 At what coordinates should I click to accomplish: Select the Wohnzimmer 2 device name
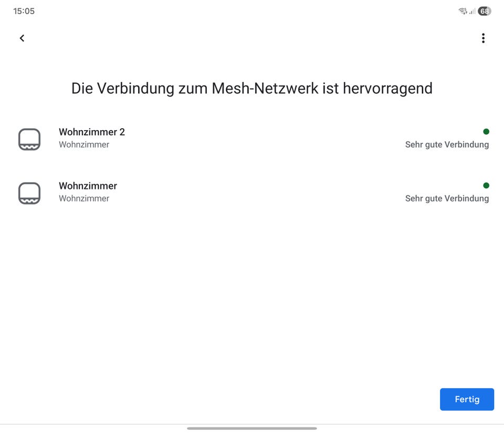[92, 132]
